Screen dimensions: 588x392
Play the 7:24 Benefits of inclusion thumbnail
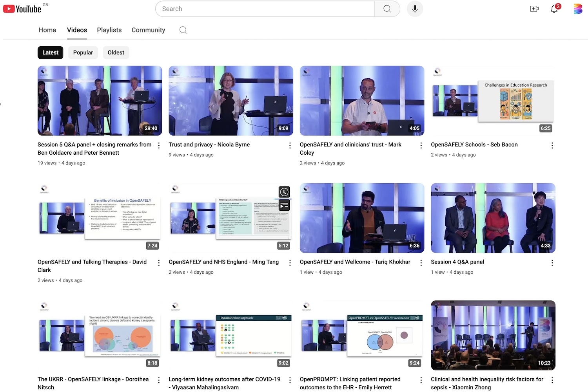100,218
